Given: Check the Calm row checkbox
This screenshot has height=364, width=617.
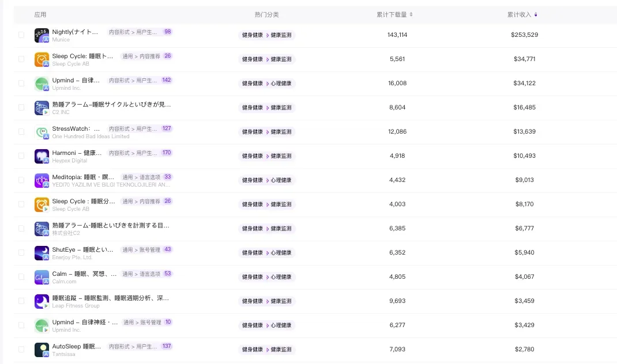Looking at the screenshot, I should coord(21,276).
